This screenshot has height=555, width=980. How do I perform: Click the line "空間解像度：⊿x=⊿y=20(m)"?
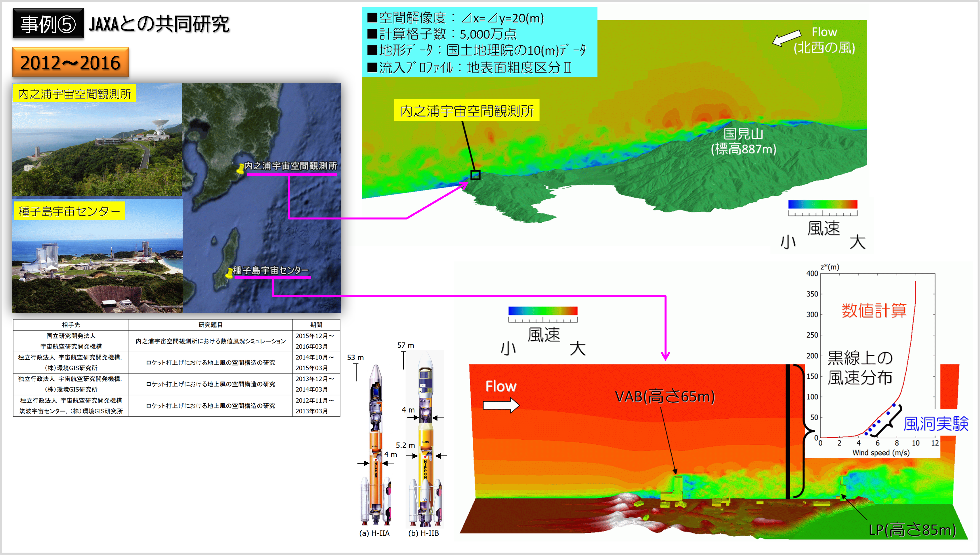click(x=455, y=18)
